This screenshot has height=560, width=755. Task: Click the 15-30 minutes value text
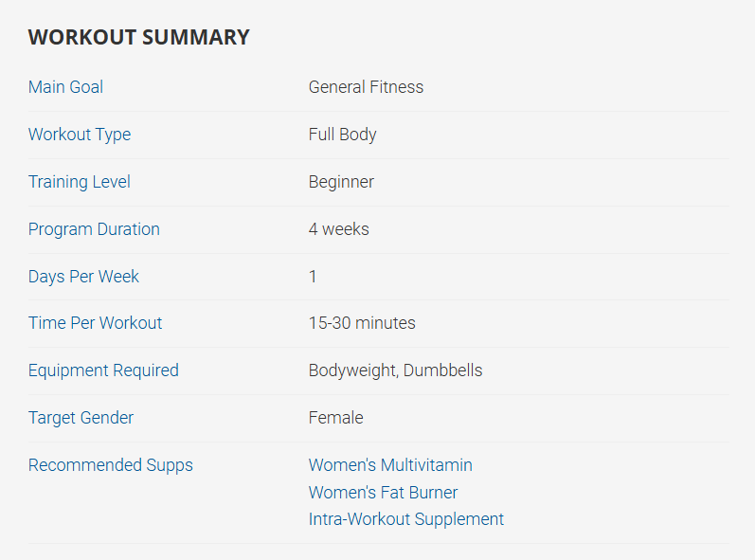(x=362, y=323)
